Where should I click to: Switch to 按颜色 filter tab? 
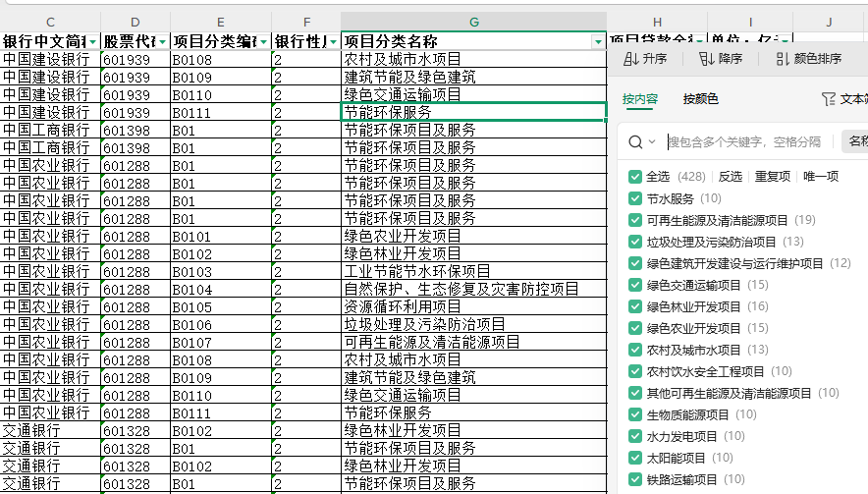tap(701, 99)
